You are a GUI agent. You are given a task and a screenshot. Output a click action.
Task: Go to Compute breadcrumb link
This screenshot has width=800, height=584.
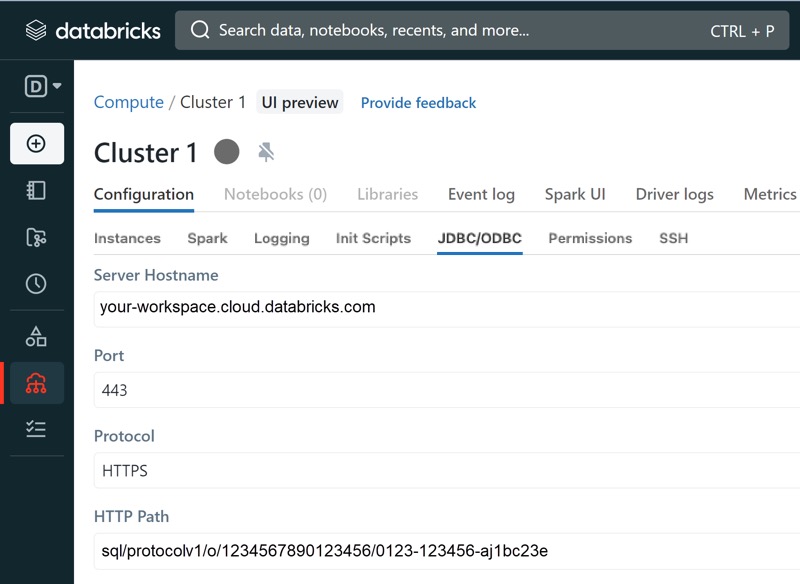[x=129, y=103]
